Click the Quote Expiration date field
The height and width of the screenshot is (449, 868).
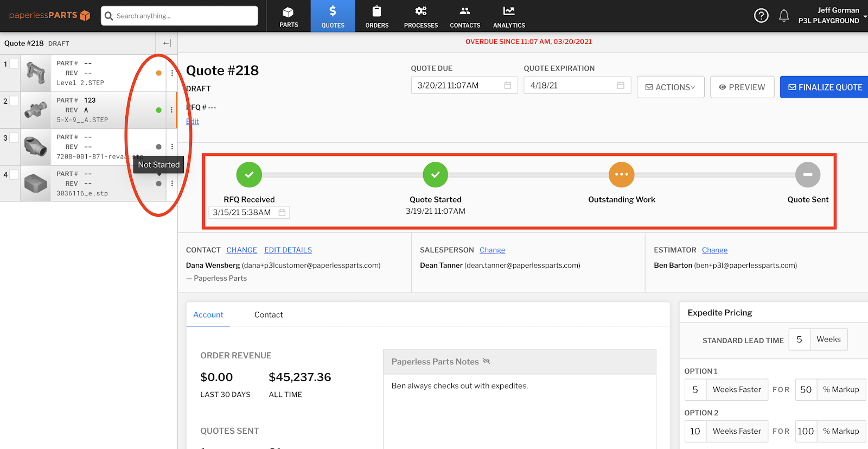pyautogui.click(x=577, y=85)
